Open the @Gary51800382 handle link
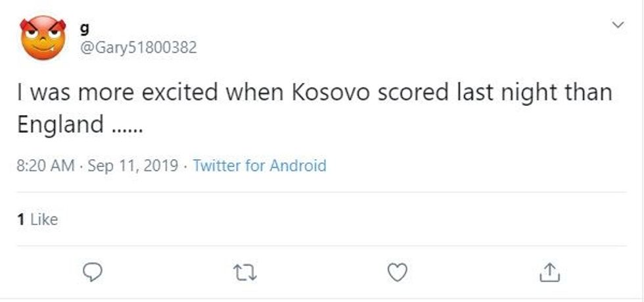644x302 pixels. (137, 48)
